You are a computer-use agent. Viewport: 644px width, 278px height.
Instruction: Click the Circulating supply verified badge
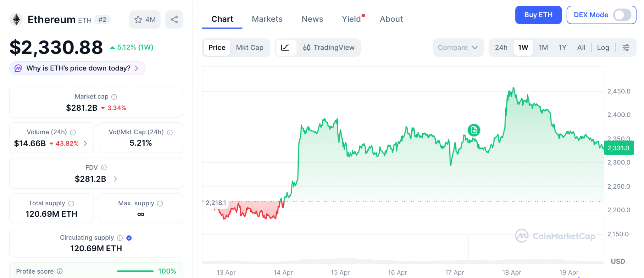(x=129, y=238)
